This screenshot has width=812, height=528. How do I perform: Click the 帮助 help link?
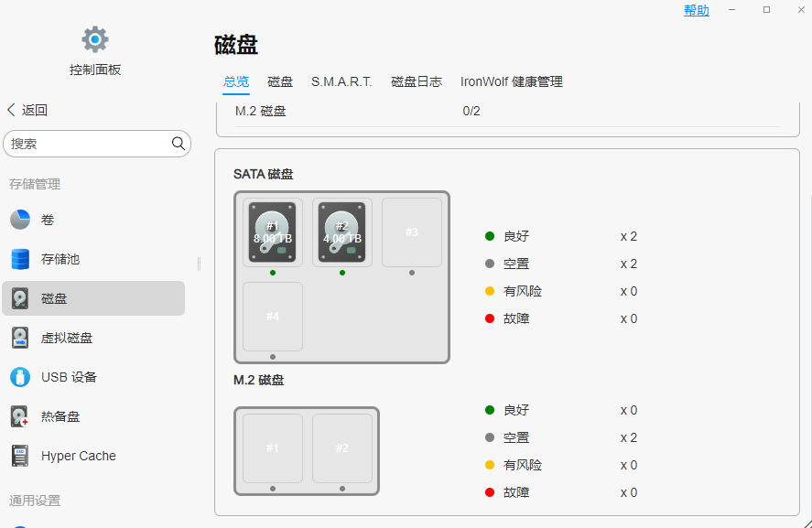coord(696,10)
